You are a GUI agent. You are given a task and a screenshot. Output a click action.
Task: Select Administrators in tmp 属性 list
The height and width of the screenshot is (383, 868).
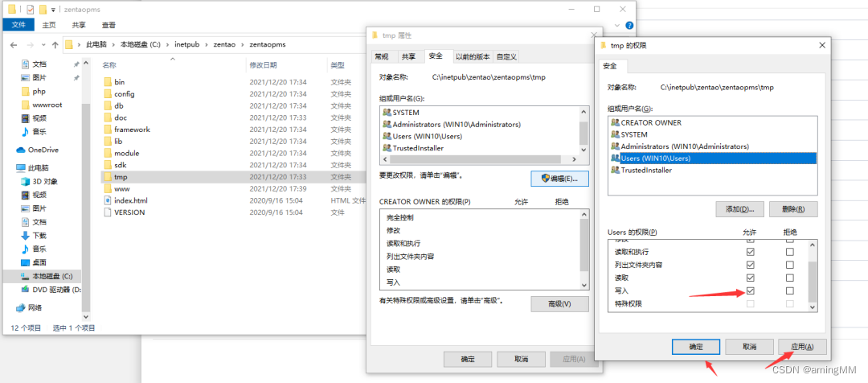[452, 125]
